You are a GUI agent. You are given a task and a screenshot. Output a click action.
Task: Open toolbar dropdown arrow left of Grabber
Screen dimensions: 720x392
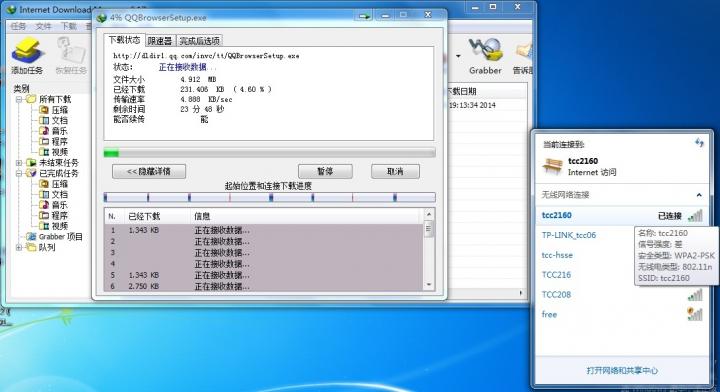pyautogui.click(x=458, y=56)
